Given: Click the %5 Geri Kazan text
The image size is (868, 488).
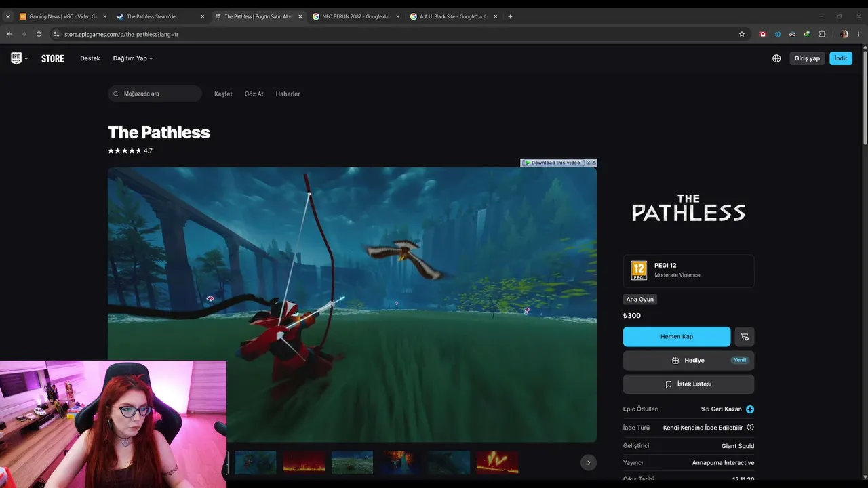Looking at the screenshot, I should [722, 409].
